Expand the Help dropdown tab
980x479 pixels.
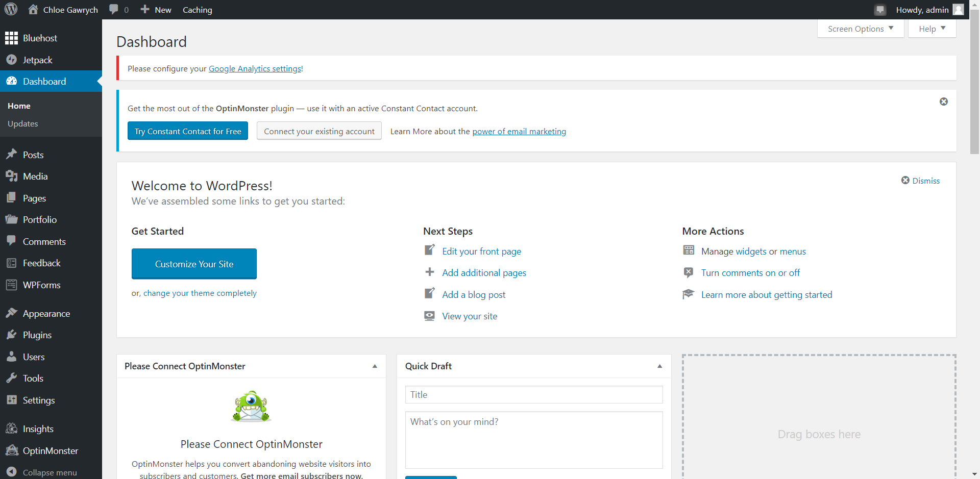point(932,29)
